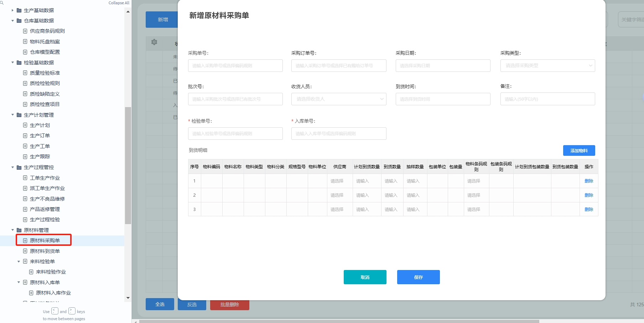Open the 采购类型 dropdown
Image resolution: width=644 pixels, height=323 pixels.
[547, 65]
